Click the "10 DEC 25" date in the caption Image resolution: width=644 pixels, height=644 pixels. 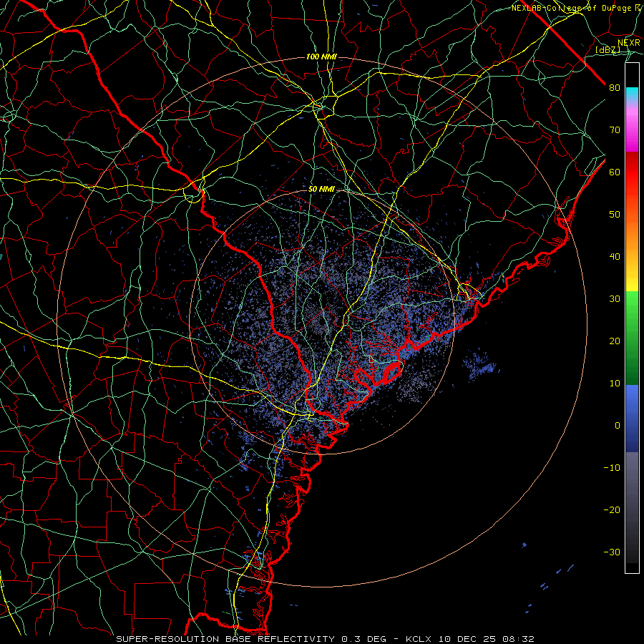[x=468, y=639]
